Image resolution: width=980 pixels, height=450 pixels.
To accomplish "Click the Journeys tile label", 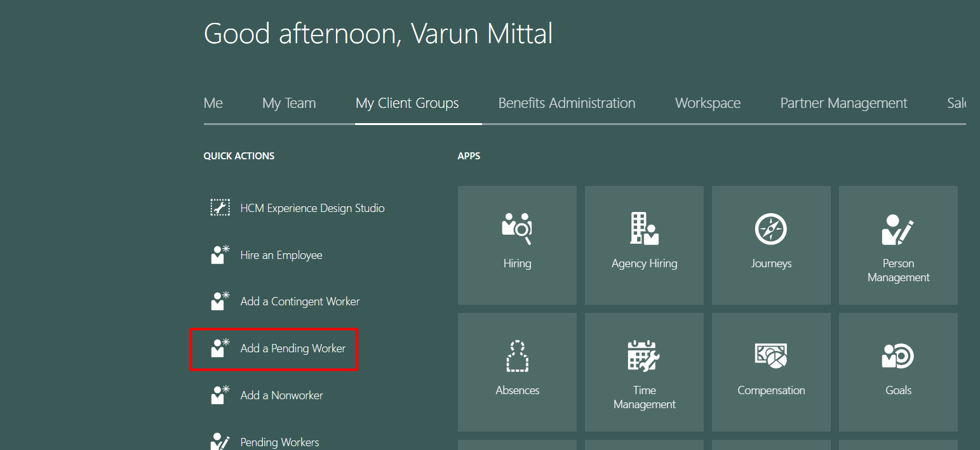I will point(771,263).
